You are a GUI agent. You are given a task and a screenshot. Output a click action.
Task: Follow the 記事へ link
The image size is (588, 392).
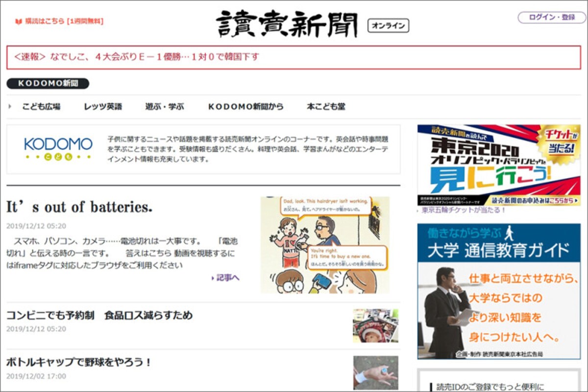[x=225, y=278]
